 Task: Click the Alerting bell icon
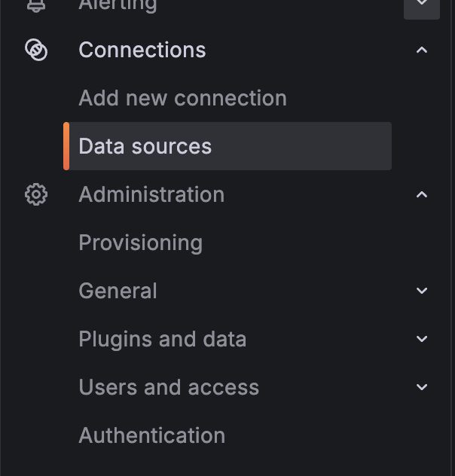tap(36, 5)
